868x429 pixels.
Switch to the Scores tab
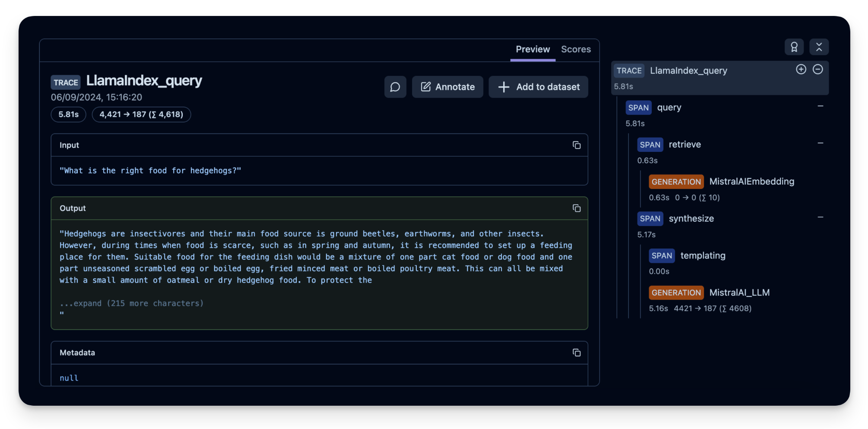click(576, 49)
